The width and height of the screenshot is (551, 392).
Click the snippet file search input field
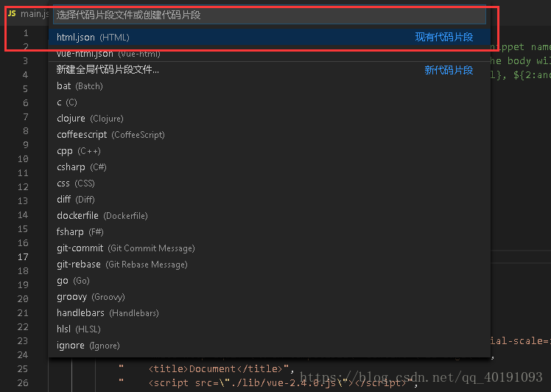click(x=269, y=15)
